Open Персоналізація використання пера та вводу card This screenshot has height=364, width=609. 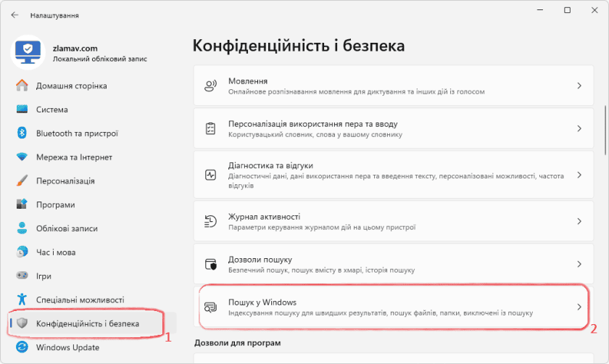[394, 128]
